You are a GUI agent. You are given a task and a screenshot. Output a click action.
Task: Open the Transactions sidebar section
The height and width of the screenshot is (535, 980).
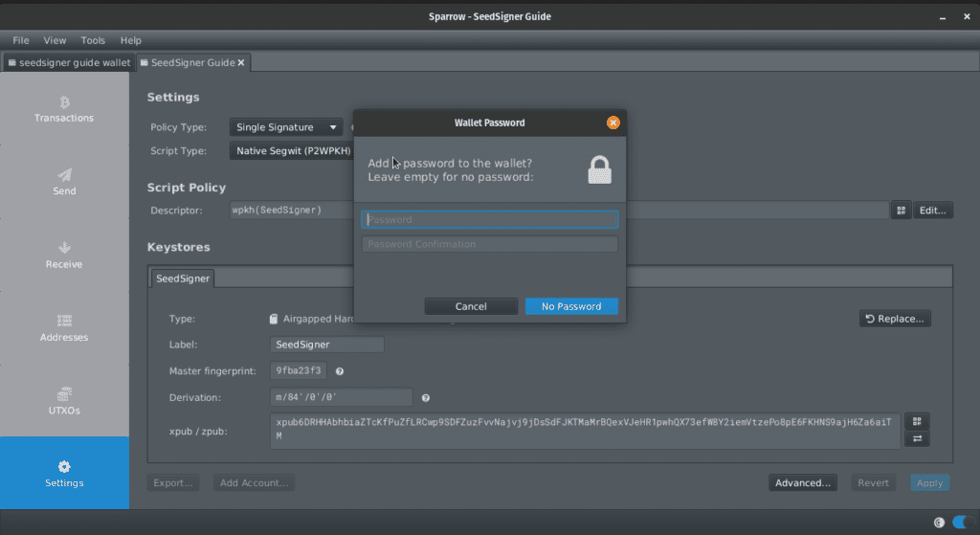pyautogui.click(x=64, y=109)
